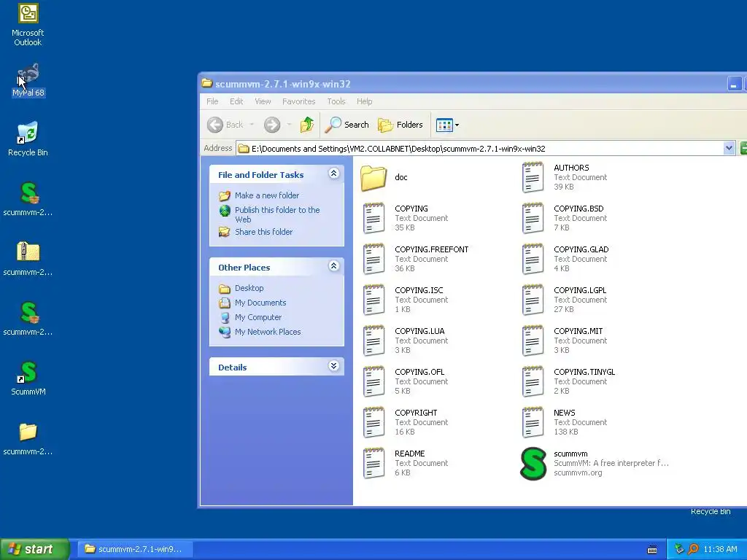Click Make a new folder link
Image resolution: width=747 pixels, height=560 pixels.
(x=267, y=195)
